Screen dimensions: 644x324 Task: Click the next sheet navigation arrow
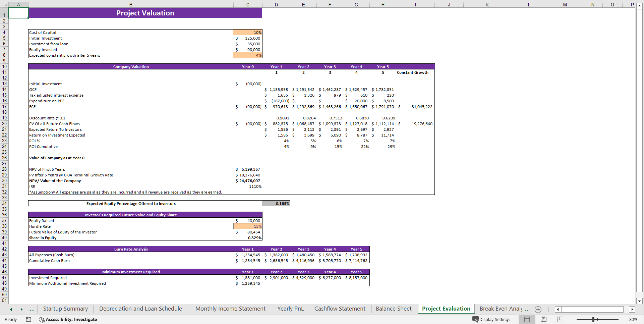coord(21,309)
